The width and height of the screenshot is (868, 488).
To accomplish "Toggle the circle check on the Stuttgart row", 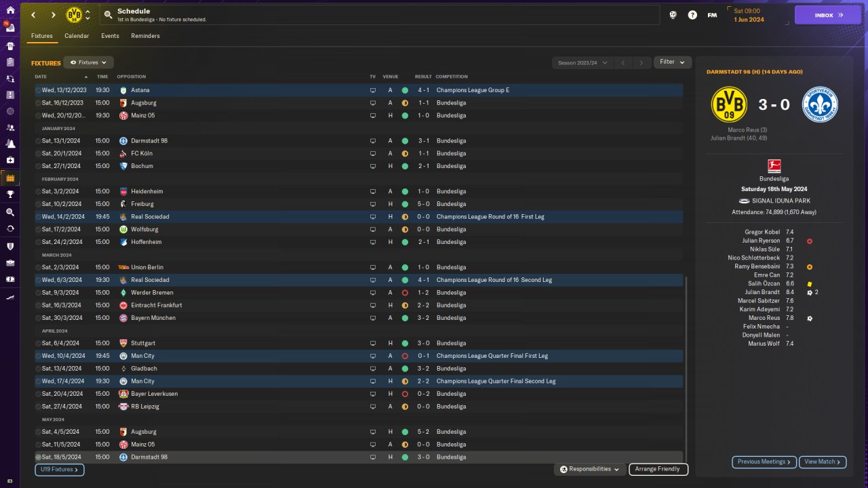I will [x=38, y=343].
